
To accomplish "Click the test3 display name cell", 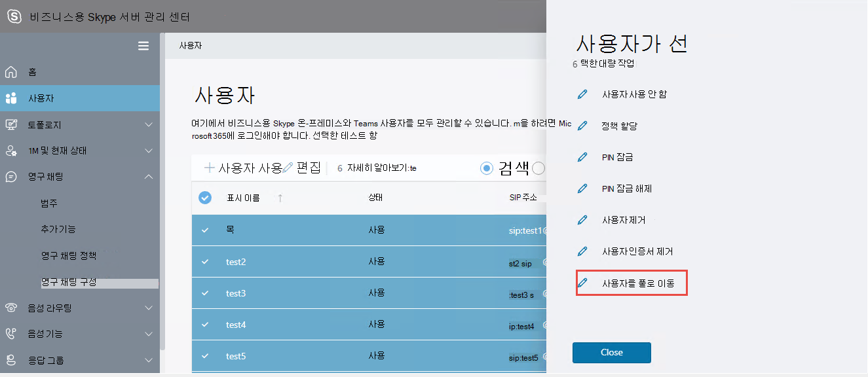I will [236, 293].
